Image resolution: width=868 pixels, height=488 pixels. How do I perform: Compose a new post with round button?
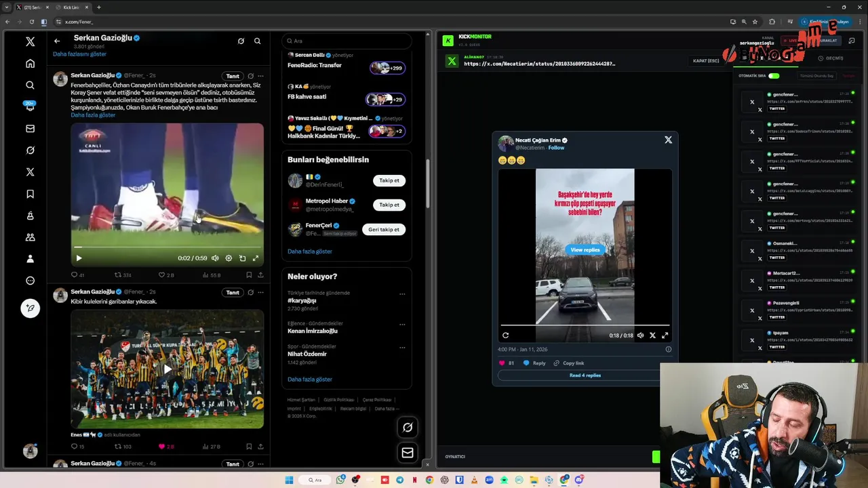pyautogui.click(x=30, y=308)
